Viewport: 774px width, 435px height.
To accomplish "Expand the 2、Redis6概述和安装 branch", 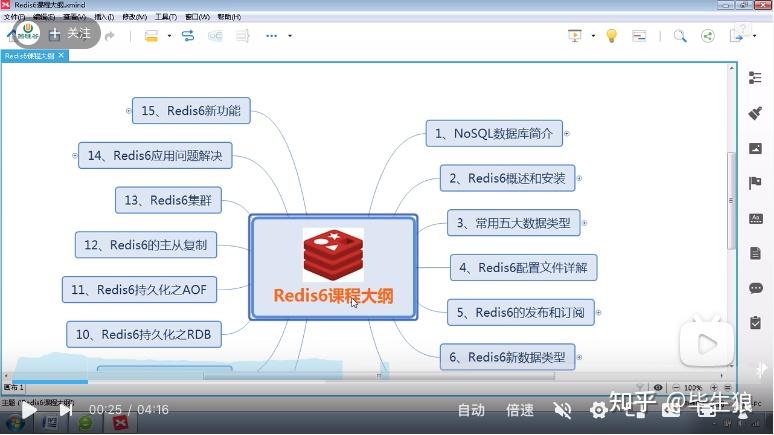I will 580,178.
